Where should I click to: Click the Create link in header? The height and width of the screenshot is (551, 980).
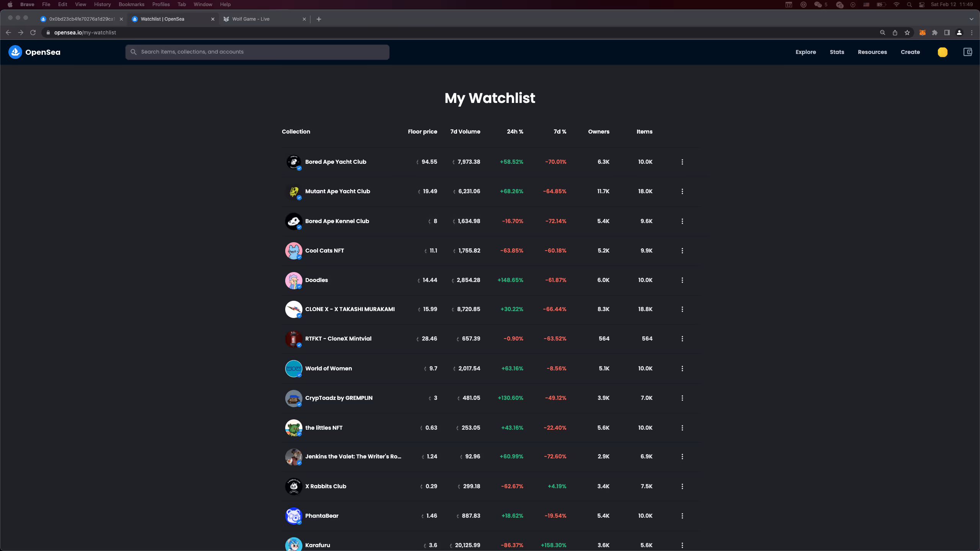tap(910, 52)
